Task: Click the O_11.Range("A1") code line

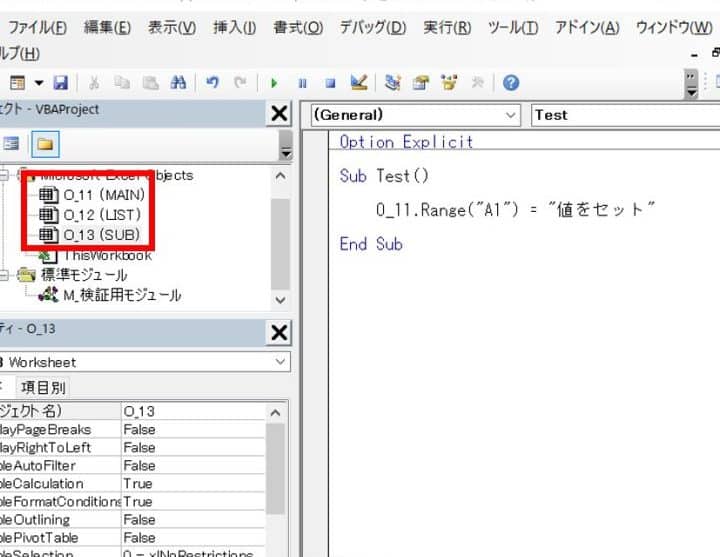Action: tap(515, 210)
